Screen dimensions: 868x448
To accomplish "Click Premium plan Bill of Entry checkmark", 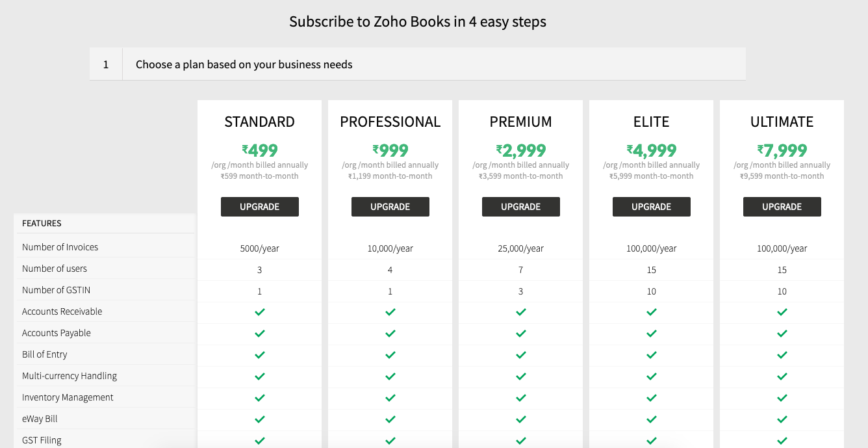I will 521,355.
